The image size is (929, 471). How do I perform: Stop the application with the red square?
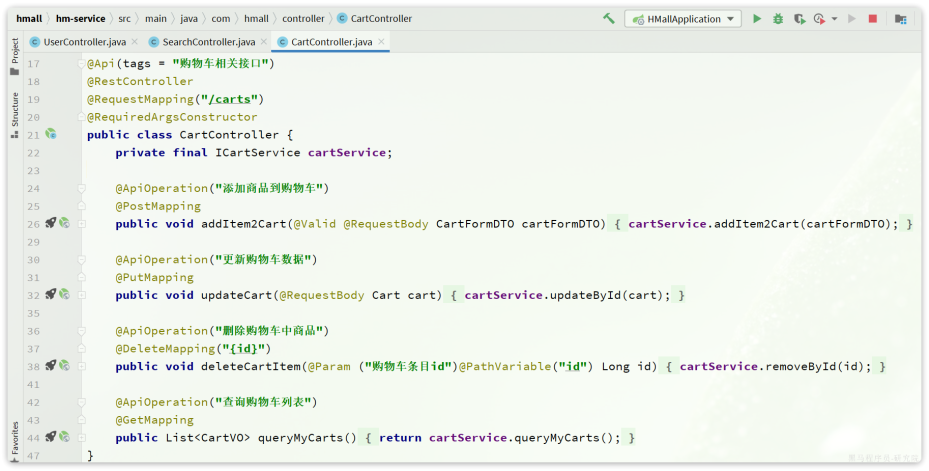tap(873, 18)
